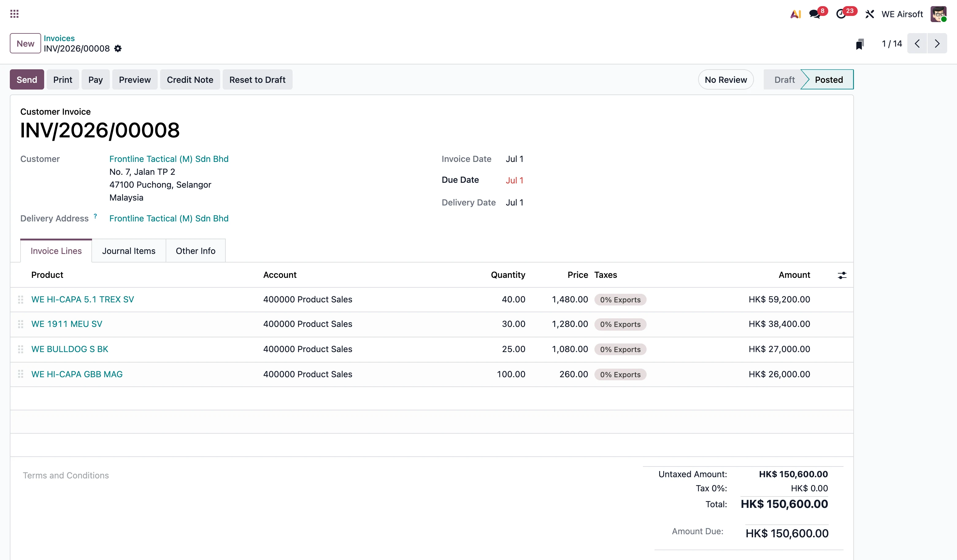Click Reset to Draft
Image resolution: width=957 pixels, height=560 pixels.
(x=257, y=79)
